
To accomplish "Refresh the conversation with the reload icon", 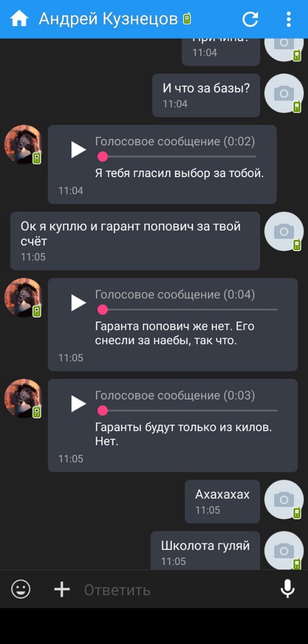I will [x=250, y=19].
